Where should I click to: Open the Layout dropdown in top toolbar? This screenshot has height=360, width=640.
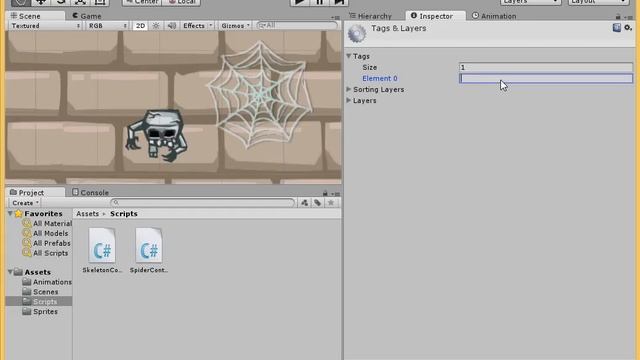coord(598,2)
